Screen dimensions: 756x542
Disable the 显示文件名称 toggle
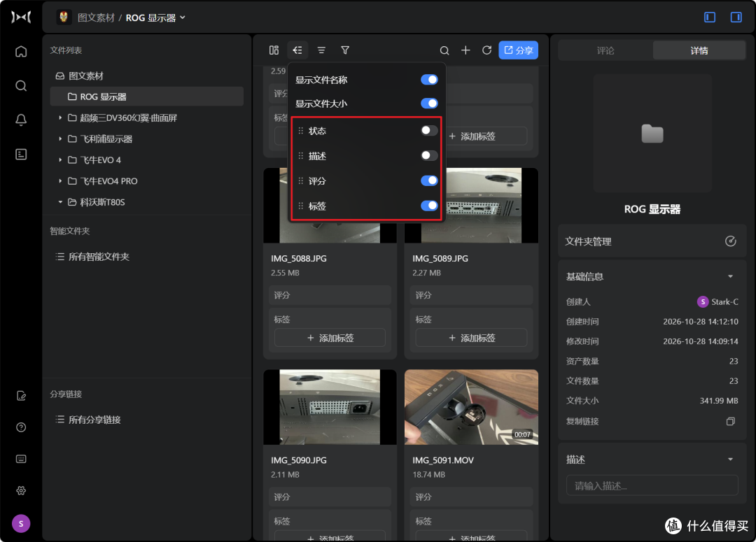pyautogui.click(x=429, y=80)
